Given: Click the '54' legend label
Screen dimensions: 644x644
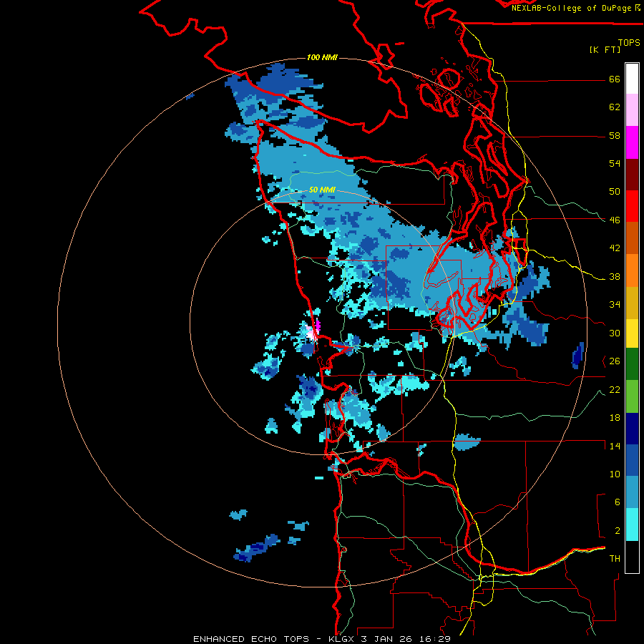Looking at the screenshot, I should pos(615,163).
